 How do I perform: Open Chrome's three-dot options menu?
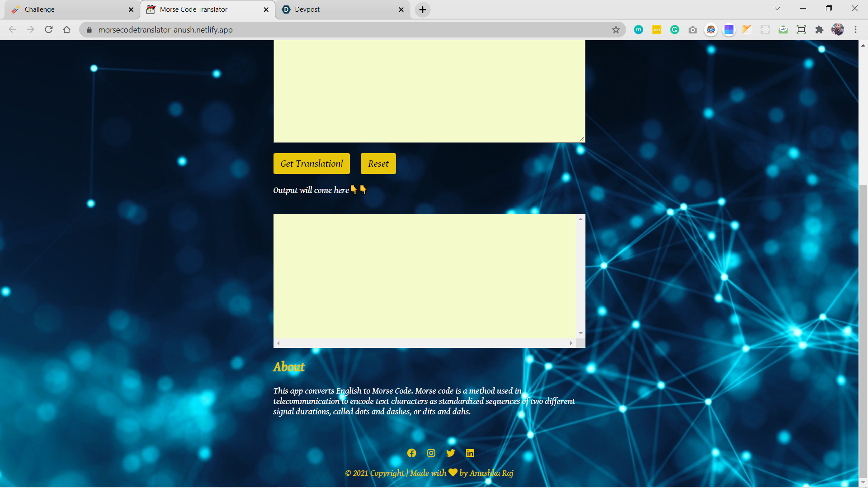tap(856, 29)
